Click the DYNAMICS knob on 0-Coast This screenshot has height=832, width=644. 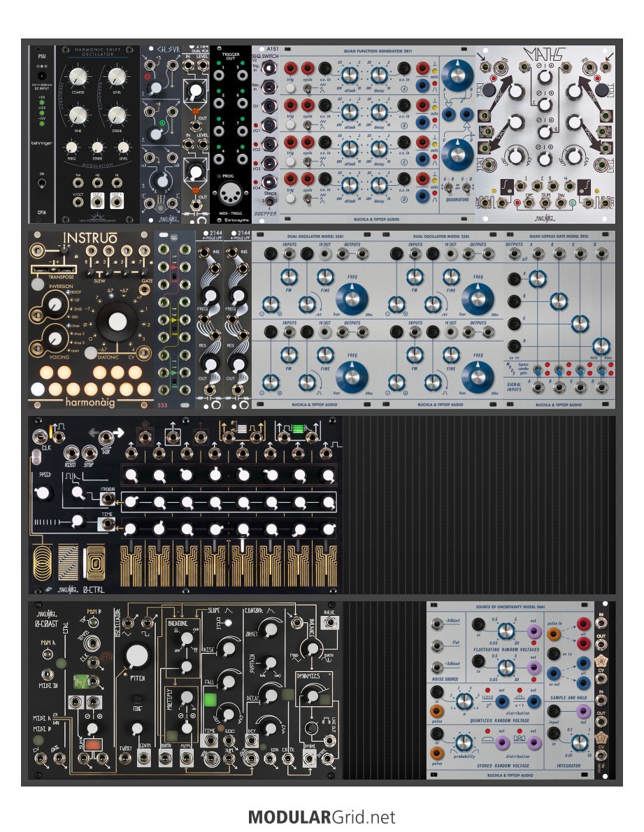pyautogui.click(x=313, y=696)
